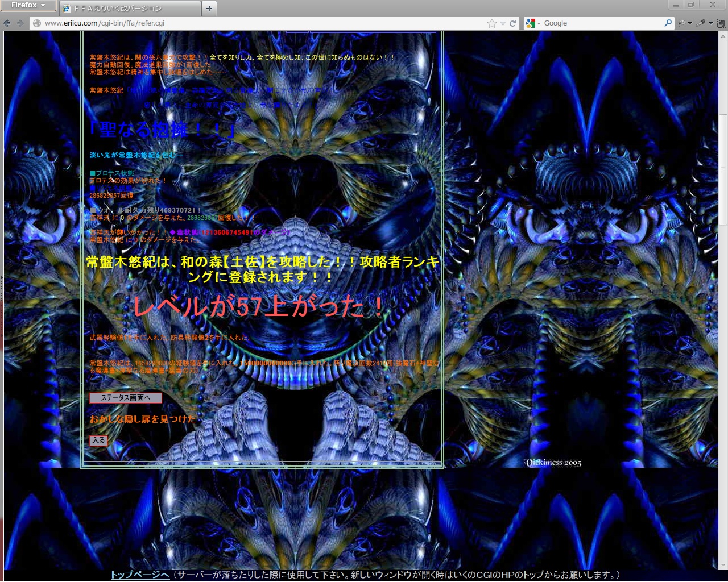Viewport: 728px width, 582px height.
Task: Reload the current page
Action: coord(512,23)
